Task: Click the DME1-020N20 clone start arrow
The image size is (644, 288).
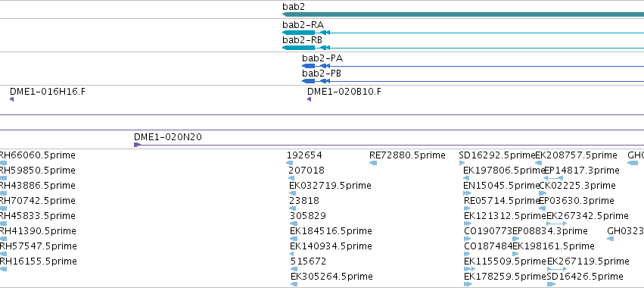Action: click(138, 145)
